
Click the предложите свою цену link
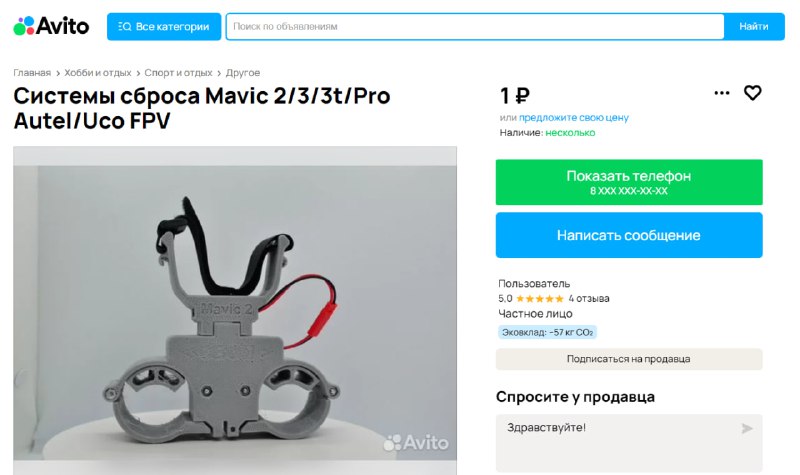click(573, 117)
